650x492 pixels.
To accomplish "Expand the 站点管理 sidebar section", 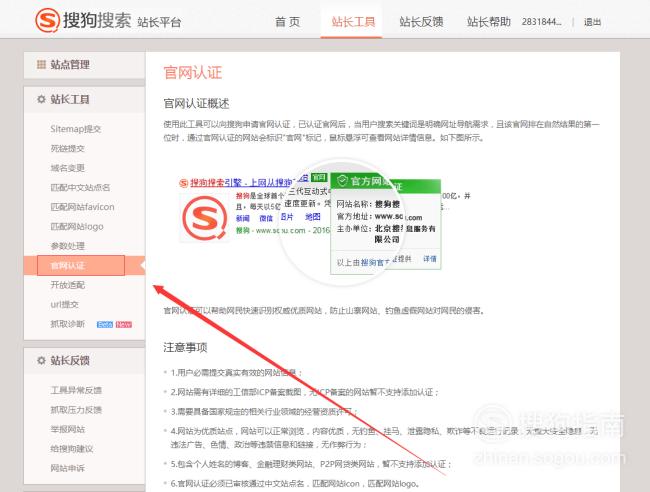I will (84, 65).
